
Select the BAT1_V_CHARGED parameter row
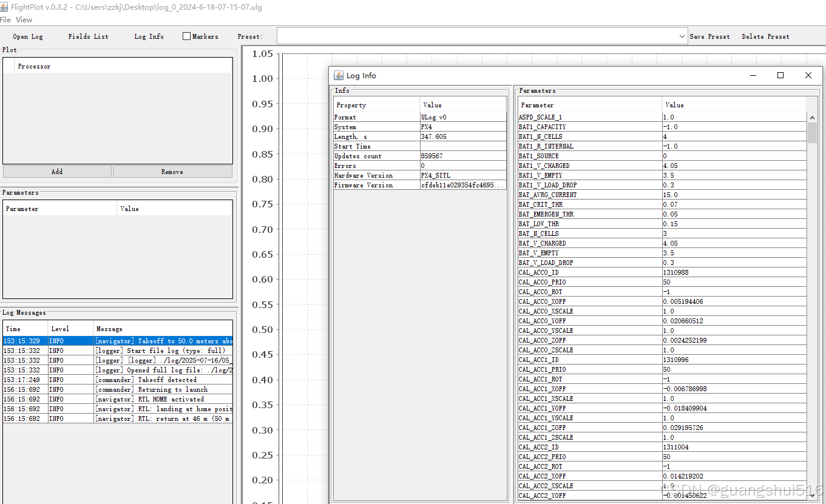(662, 166)
